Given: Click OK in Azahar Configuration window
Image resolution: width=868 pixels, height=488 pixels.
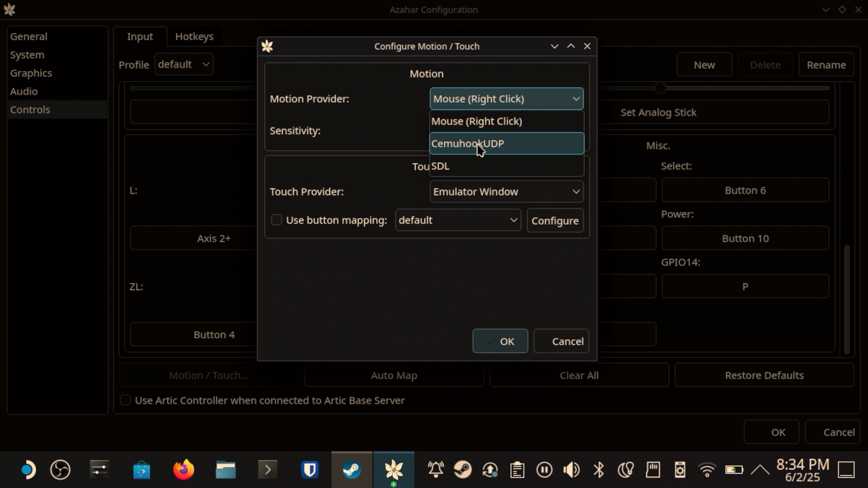Looking at the screenshot, I should (x=771, y=432).
